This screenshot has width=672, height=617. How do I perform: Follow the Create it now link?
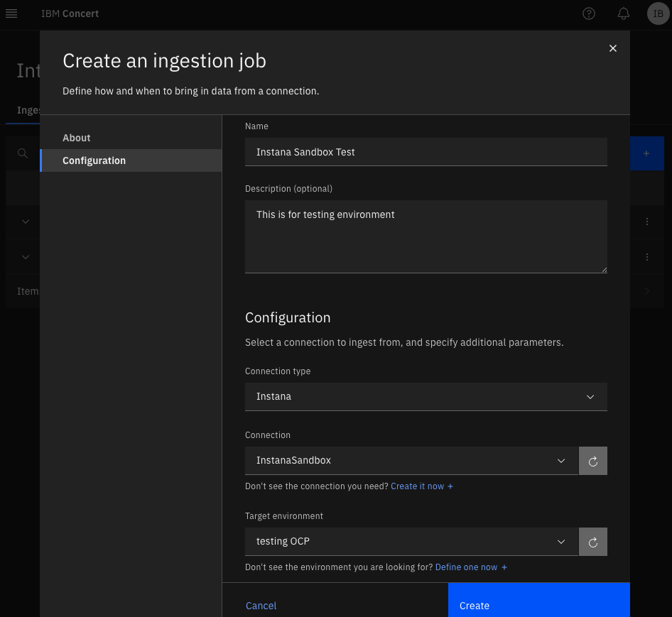[x=422, y=486]
